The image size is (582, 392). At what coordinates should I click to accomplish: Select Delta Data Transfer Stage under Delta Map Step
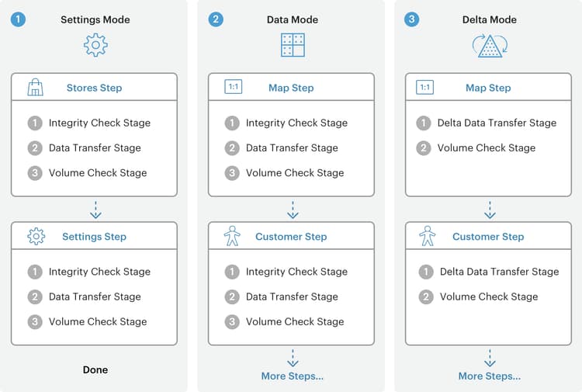(x=497, y=123)
